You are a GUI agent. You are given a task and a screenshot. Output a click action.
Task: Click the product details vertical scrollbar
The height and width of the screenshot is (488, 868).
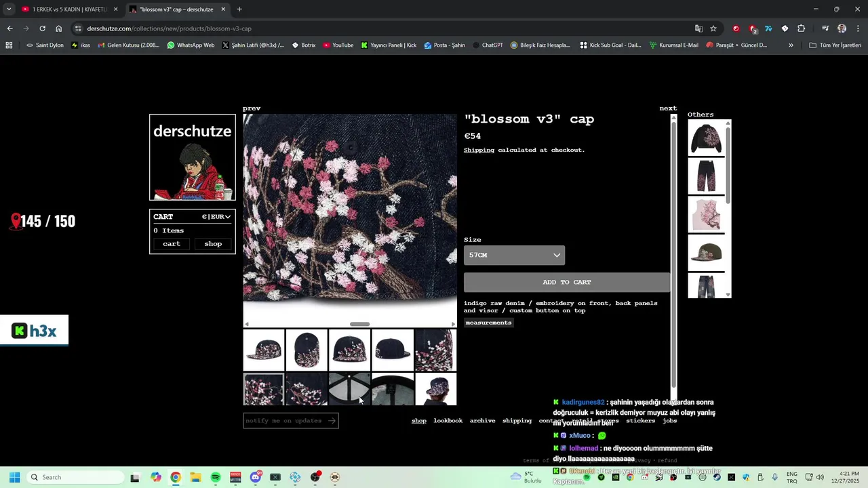tap(673, 254)
